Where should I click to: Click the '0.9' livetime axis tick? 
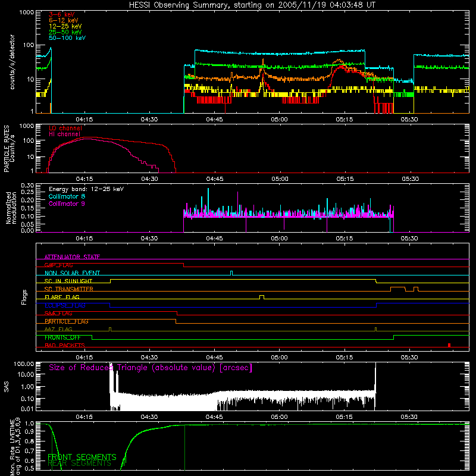29,432
